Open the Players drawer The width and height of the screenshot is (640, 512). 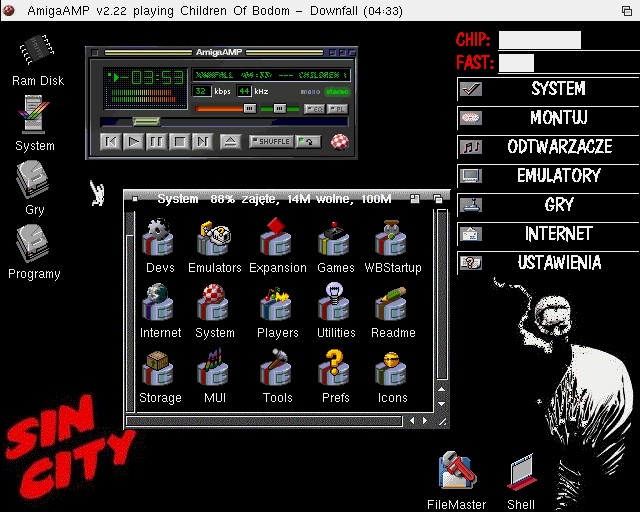coord(276,303)
